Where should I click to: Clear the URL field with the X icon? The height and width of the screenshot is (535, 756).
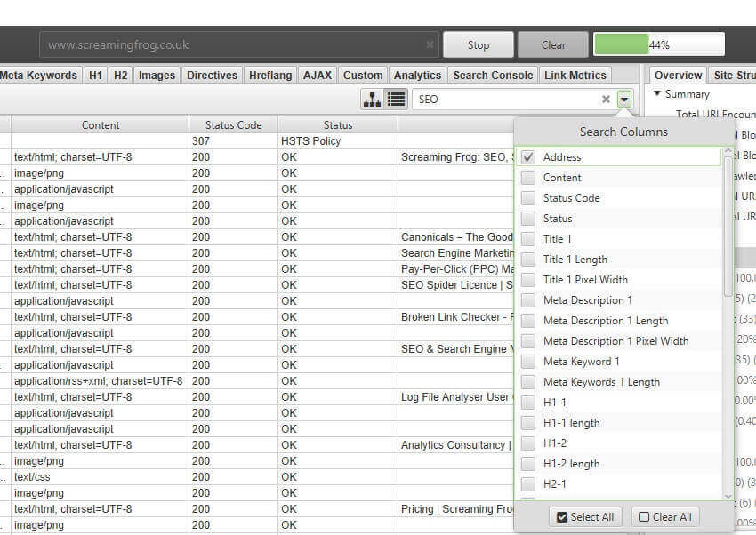click(x=430, y=44)
